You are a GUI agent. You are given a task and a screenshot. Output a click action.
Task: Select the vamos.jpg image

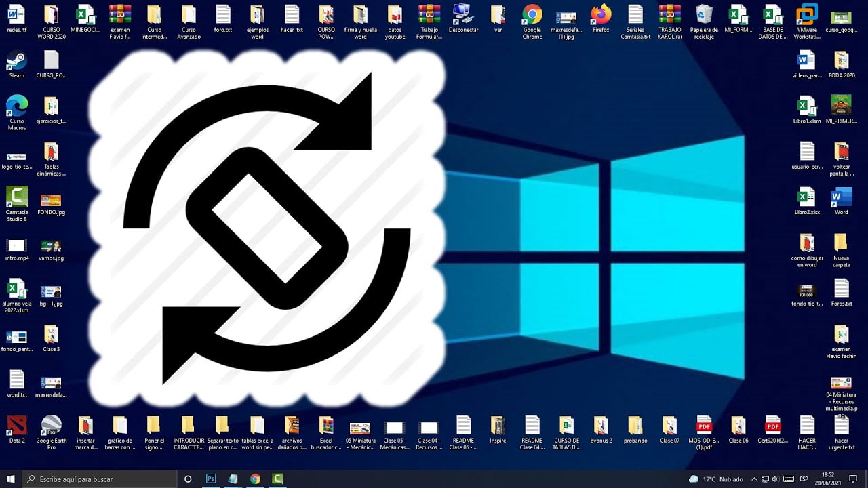coord(51,249)
